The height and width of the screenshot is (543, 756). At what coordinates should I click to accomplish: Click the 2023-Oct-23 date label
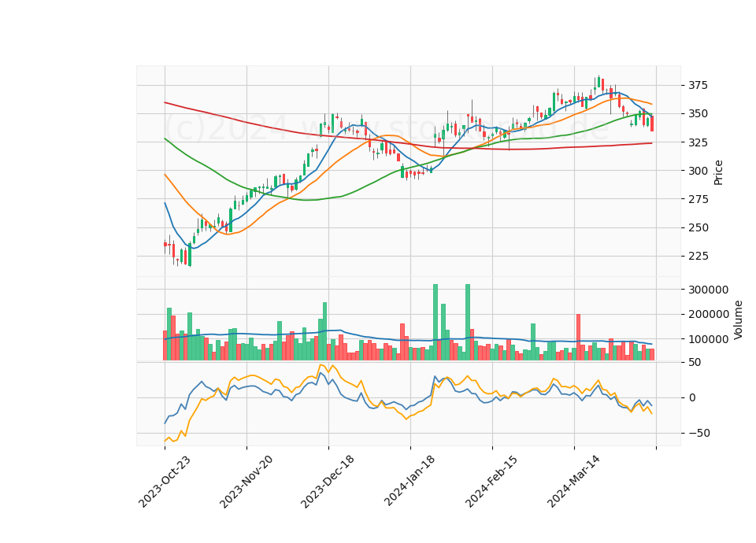click(165, 482)
